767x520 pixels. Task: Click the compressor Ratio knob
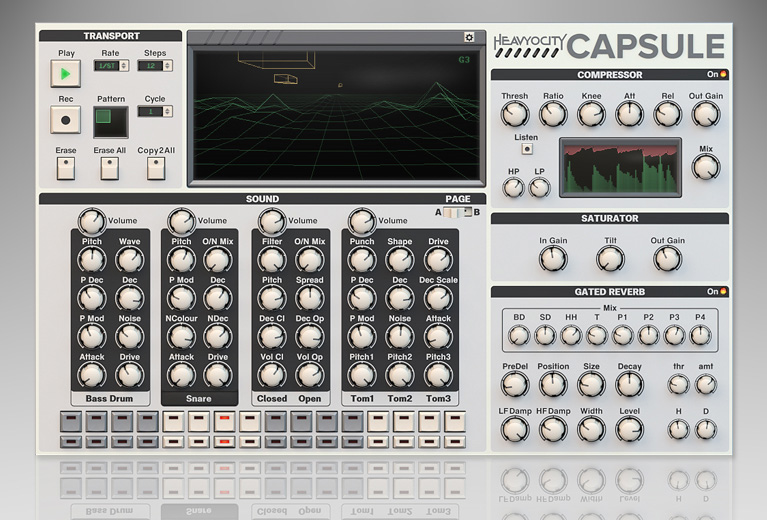click(553, 114)
